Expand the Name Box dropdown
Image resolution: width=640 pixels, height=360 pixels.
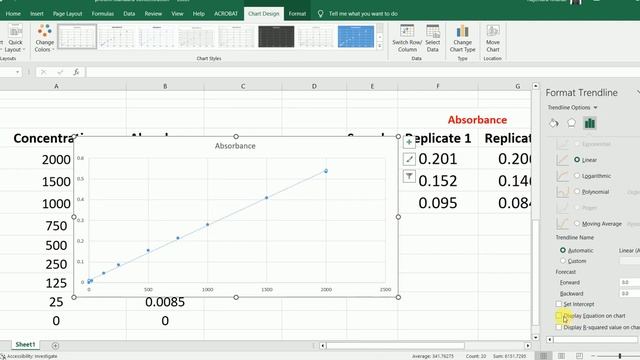pyautogui.click(x=17, y=72)
